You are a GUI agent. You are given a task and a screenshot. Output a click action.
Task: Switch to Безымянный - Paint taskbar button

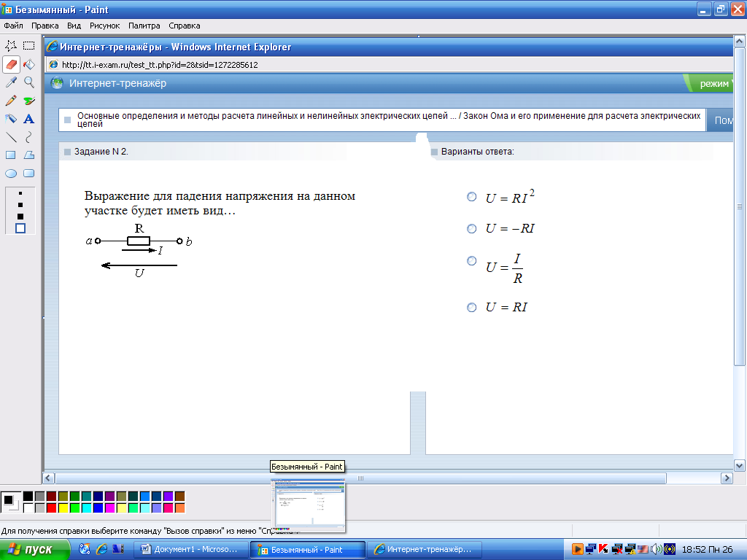click(x=308, y=550)
